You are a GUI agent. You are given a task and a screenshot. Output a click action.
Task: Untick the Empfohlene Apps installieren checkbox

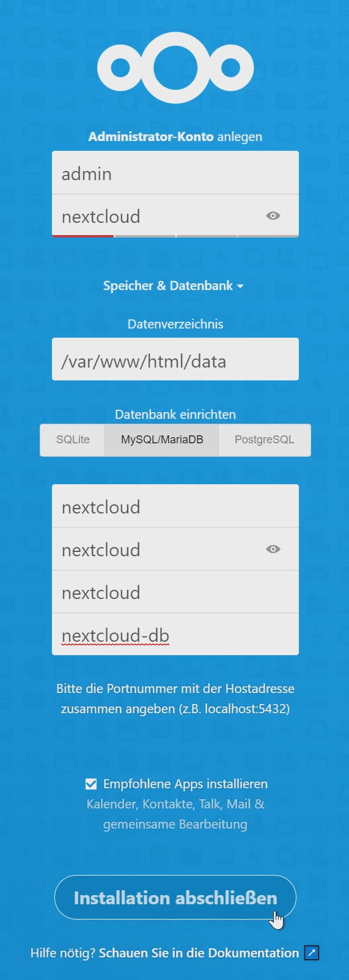tap(91, 783)
